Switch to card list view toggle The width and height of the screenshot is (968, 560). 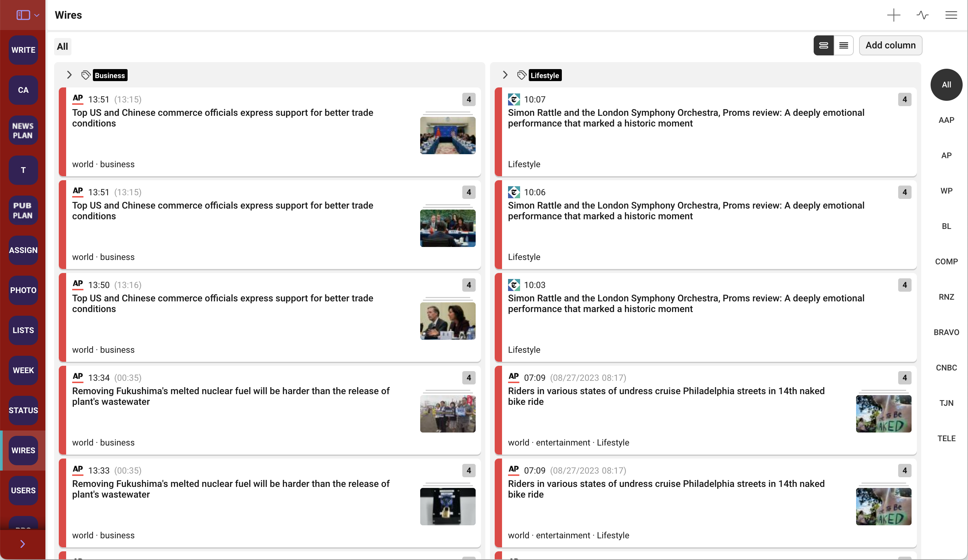pos(823,45)
